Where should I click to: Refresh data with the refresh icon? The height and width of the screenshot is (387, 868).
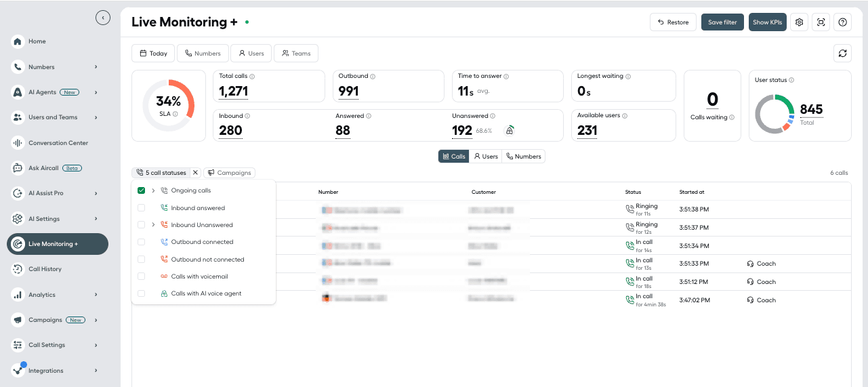click(x=843, y=54)
